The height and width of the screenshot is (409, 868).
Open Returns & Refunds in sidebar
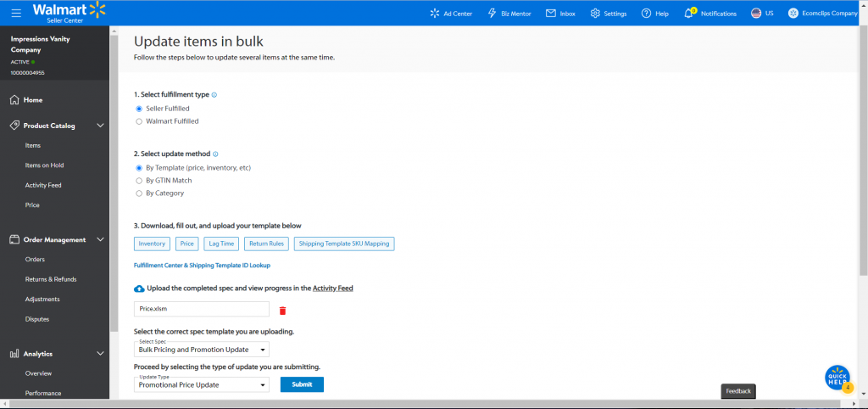[x=51, y=279]
